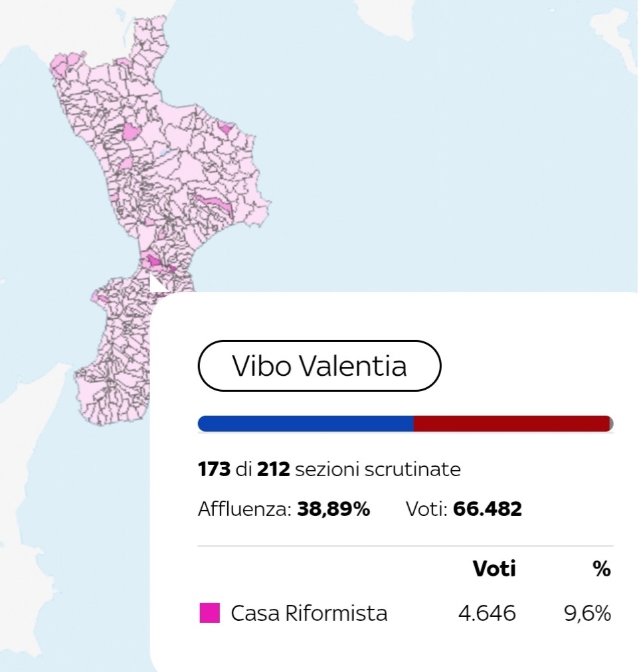Click the Vibo Valentia pill button
The height and width of the screenshot is (672, 641).
[x=320, y=366]
